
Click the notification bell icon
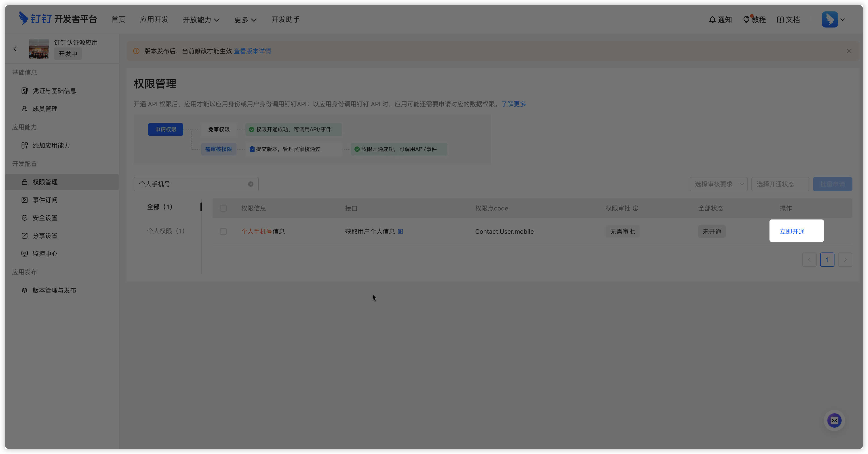(x=712, y=19)
